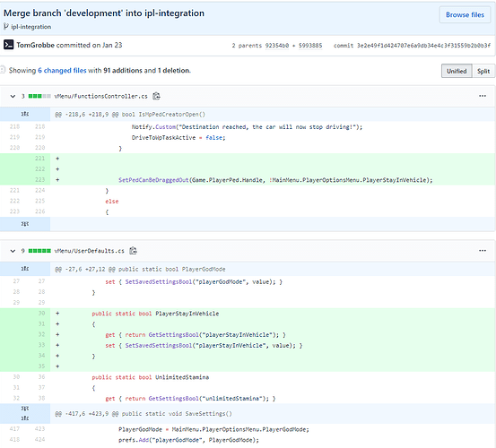This screenshot has width=496, height=448.
Task: Click the 'else' keyword on line 225
Action: click(112, 202)
